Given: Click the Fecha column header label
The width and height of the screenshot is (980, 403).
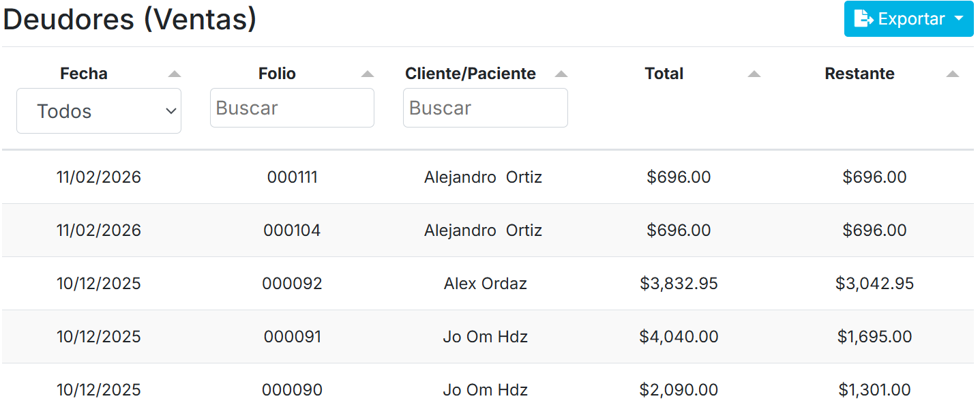Looking at the screenshot, I should click(x=84, y=74).
